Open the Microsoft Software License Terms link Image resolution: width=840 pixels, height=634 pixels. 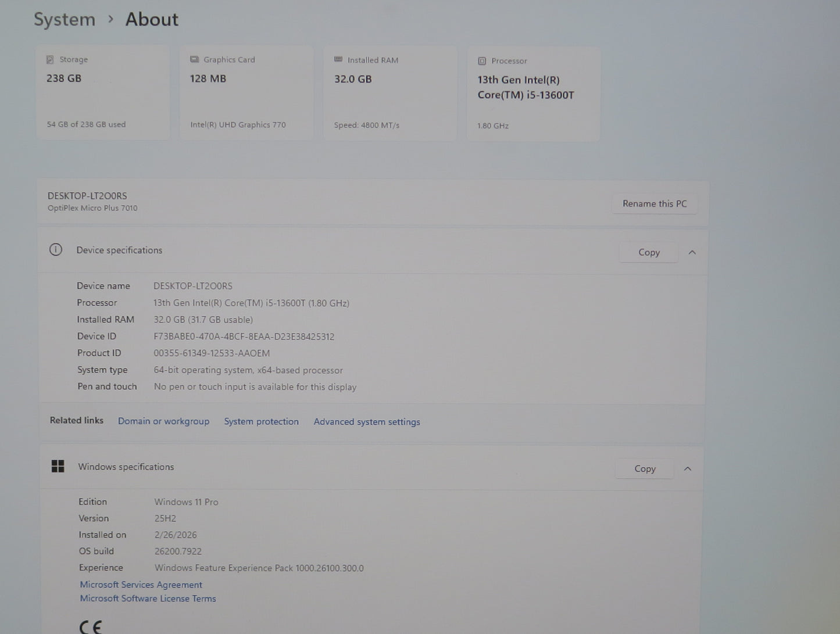(148, 599)
